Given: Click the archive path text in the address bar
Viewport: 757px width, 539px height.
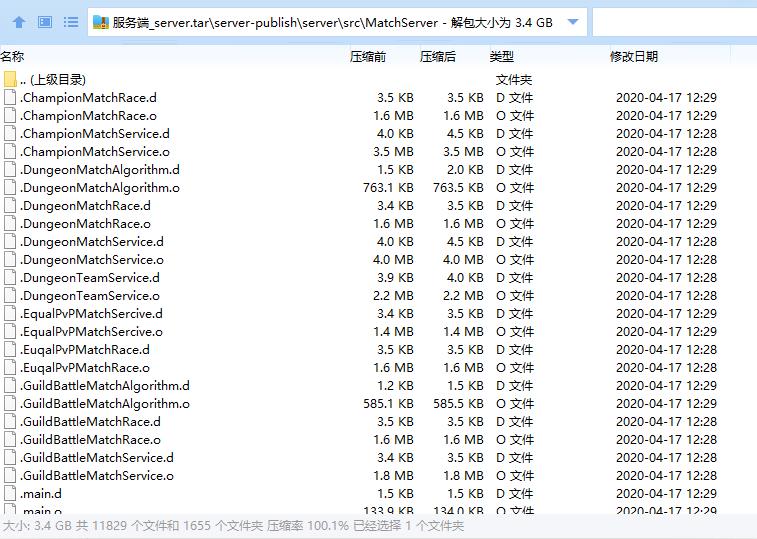Looking at the screenshot, I should click(x=332, y=21).
